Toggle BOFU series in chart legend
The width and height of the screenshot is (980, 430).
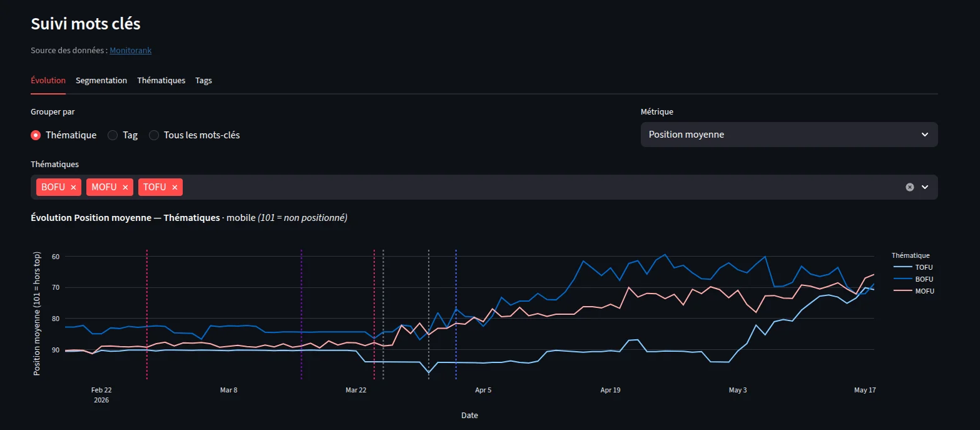click(913, 279)
